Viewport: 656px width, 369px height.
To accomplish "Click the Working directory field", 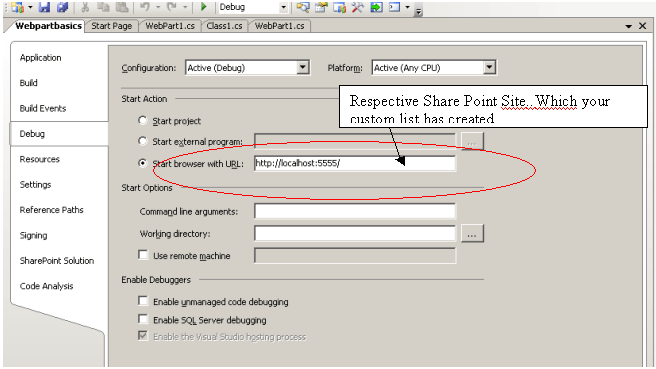I will point(355,233).
